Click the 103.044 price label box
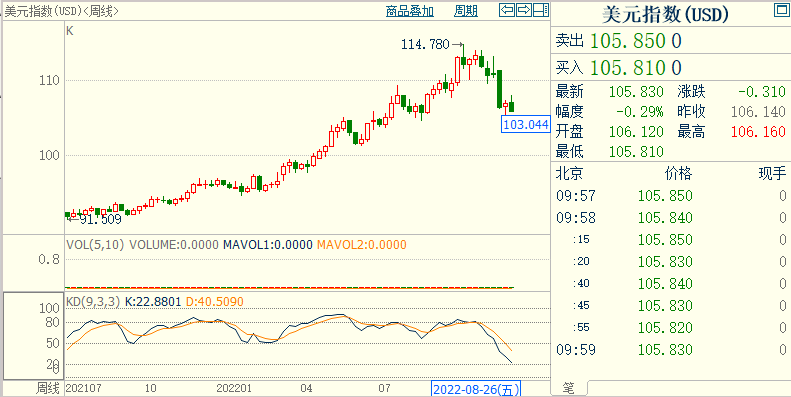Viewport: 791px width, 397px height. point(525,124)
